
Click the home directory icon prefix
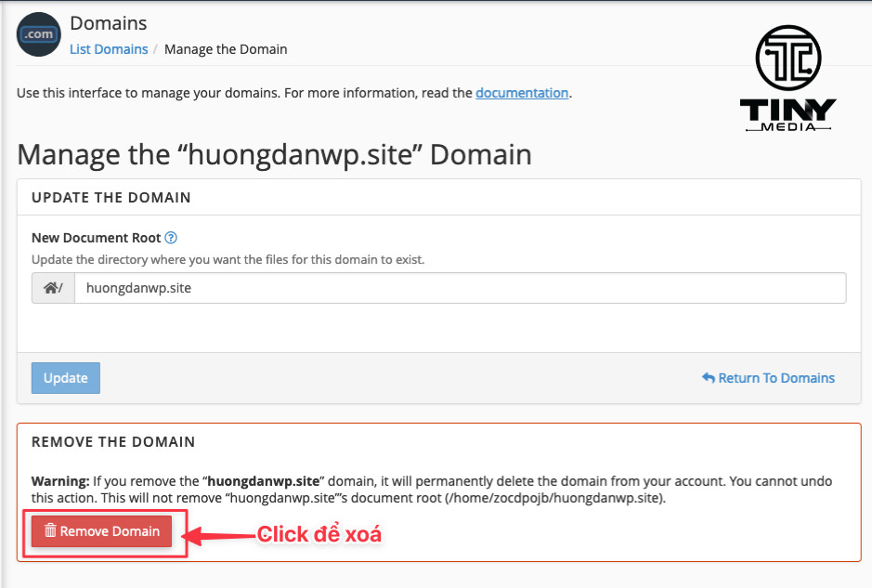pos(53,288)
